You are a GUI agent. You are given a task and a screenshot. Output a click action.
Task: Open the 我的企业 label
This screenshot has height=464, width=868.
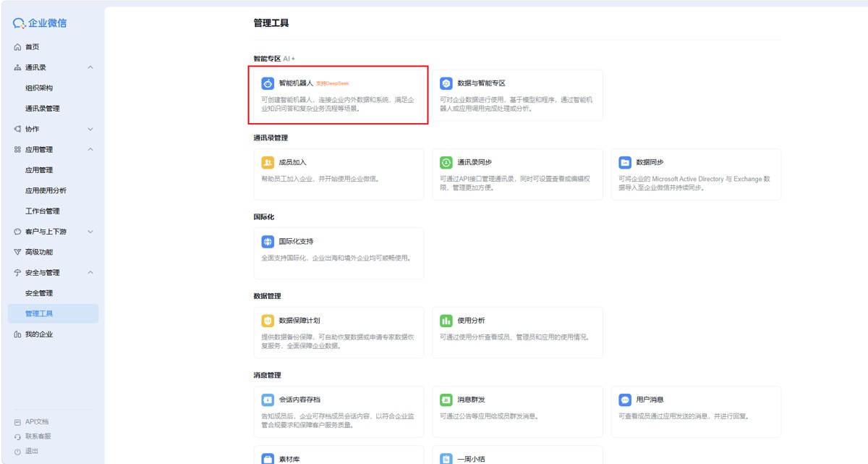pyautogui.click(x=38, y=334)
